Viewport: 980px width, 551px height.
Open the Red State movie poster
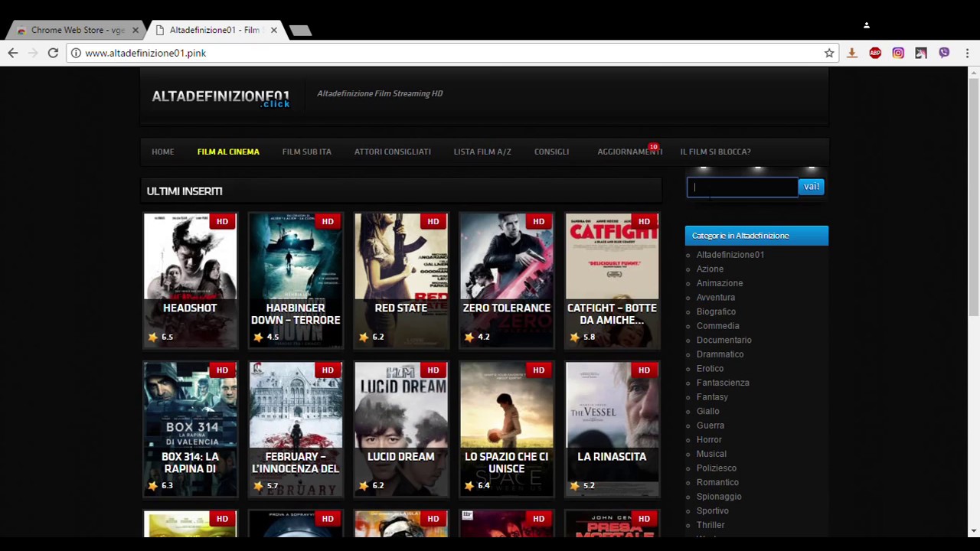pyautogui.click(x=401, y=281)
